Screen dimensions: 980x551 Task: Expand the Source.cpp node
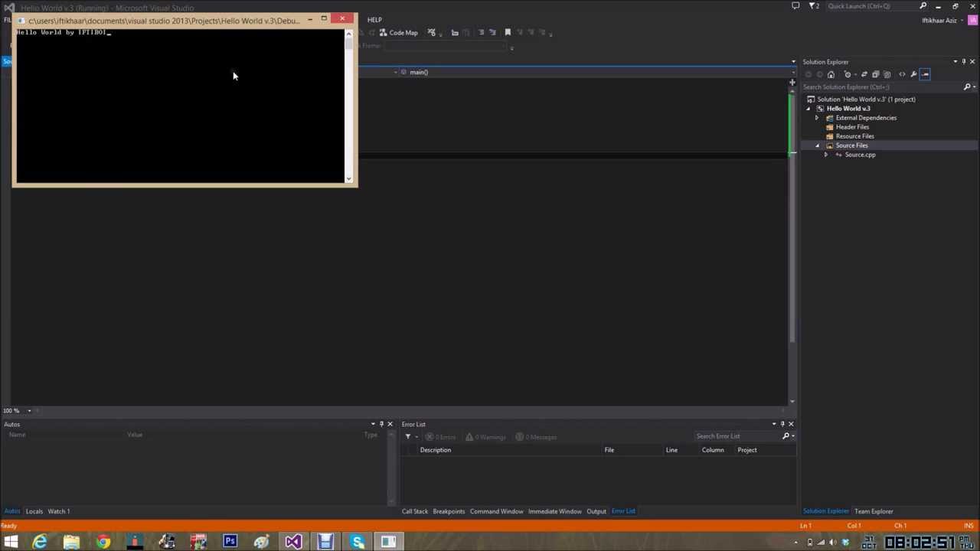pyautogui.click(x=825, y=155)
